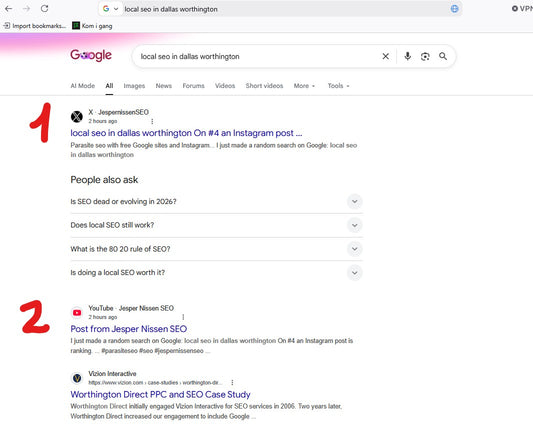Open the three-dot menu for Vizion Interactive result

coord(232,382)
